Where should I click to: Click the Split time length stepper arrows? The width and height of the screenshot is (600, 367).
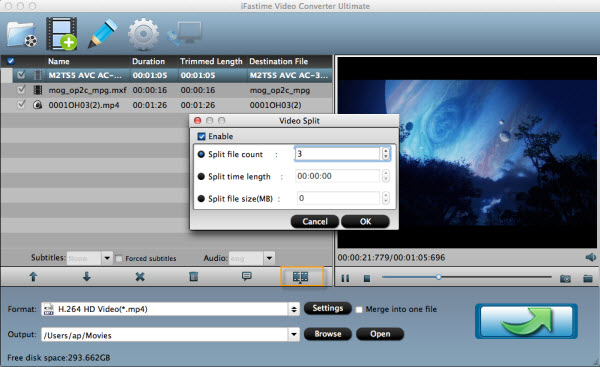point(386,176)
